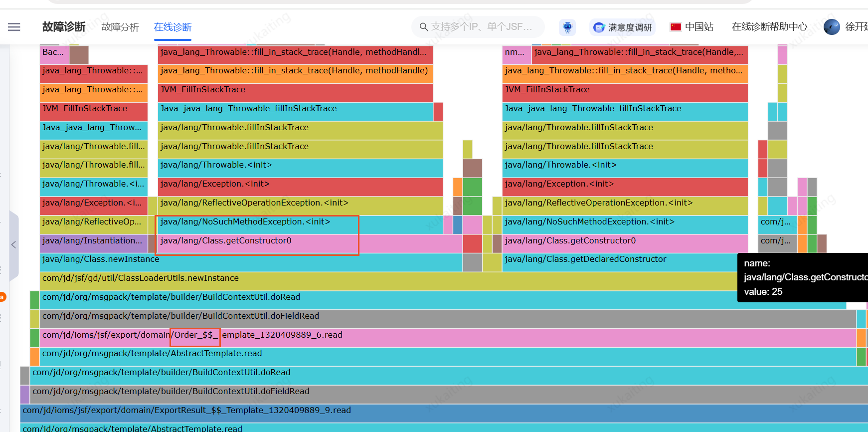This screenshot has height=432, width=868.
Task: Click the 故障诊断 title
Action: coord(64,27)
